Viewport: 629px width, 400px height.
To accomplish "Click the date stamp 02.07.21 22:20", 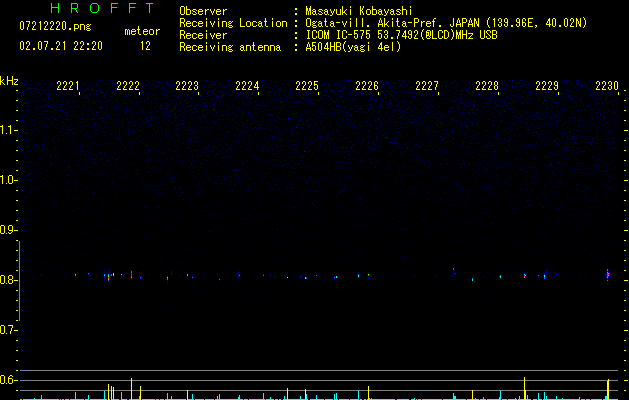I will coord(61,46).
